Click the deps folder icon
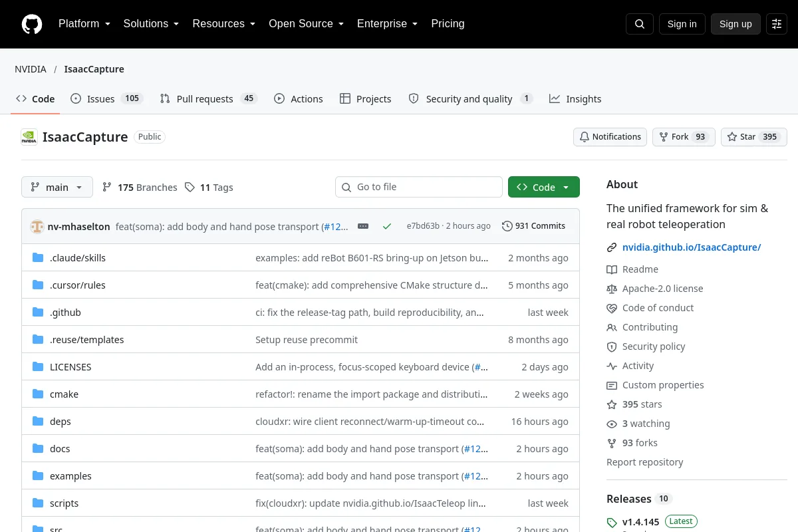Viewport: 798px width, 532px height. [x=38, y=422]
